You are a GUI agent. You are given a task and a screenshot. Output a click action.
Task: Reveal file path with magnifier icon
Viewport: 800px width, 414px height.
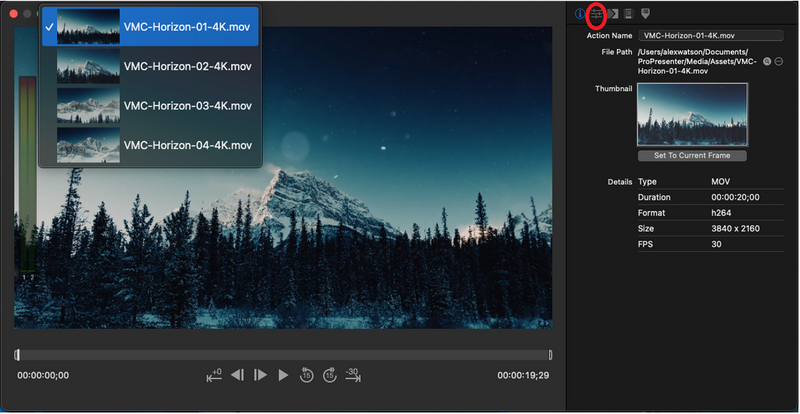767,61
